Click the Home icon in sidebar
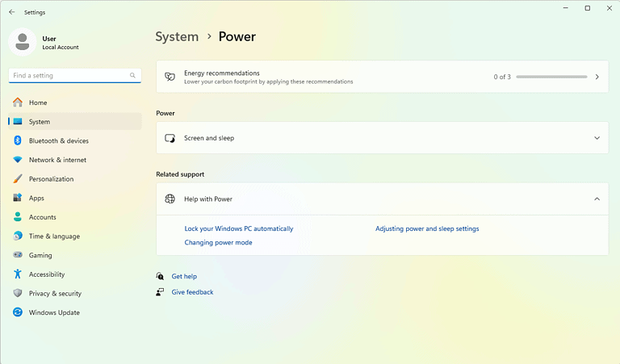The width and height of the screenshot is (620, 364). click(x=18, y=103)
